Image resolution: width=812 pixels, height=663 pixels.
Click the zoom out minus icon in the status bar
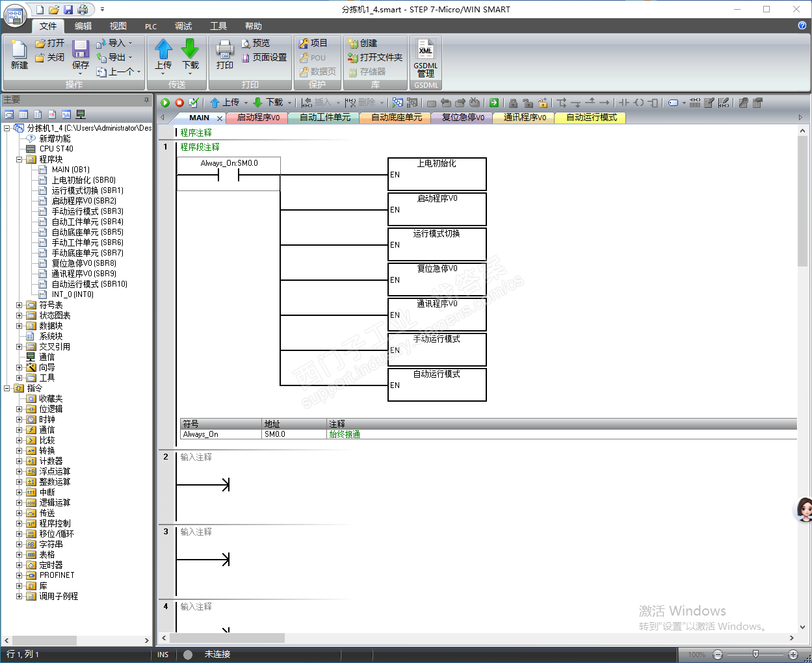coord(718,655)
